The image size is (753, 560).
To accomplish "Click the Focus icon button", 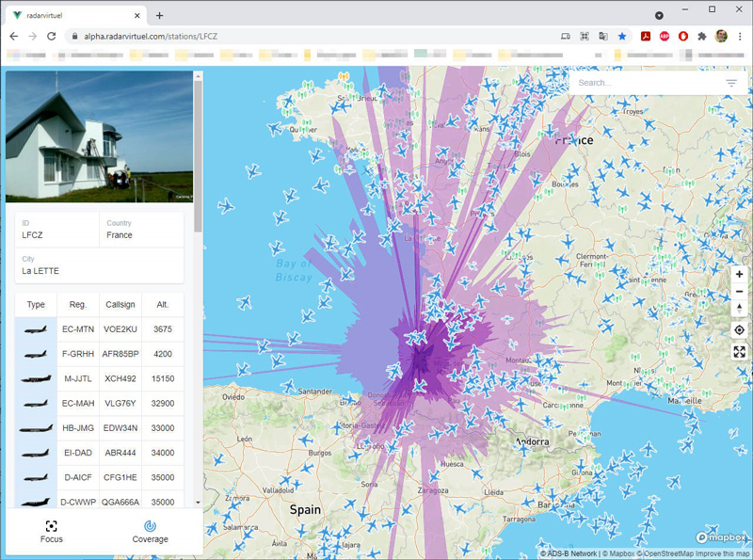I will [x=52, y=532].
